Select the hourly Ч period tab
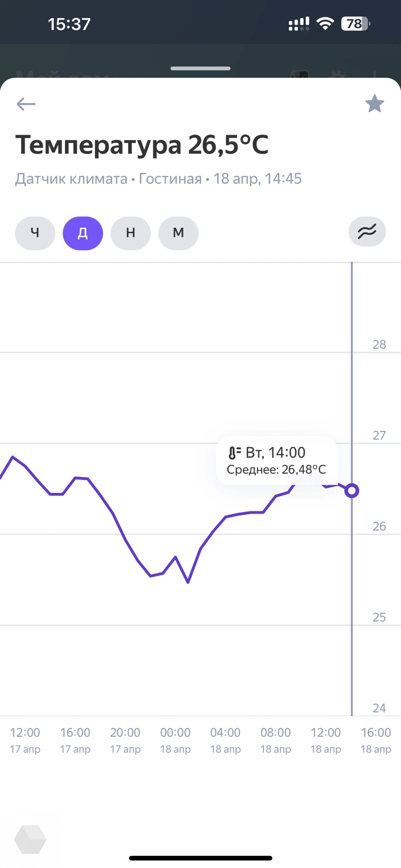Screen dimensions: 401x868 pyautogui.click(x=35, y=233)
